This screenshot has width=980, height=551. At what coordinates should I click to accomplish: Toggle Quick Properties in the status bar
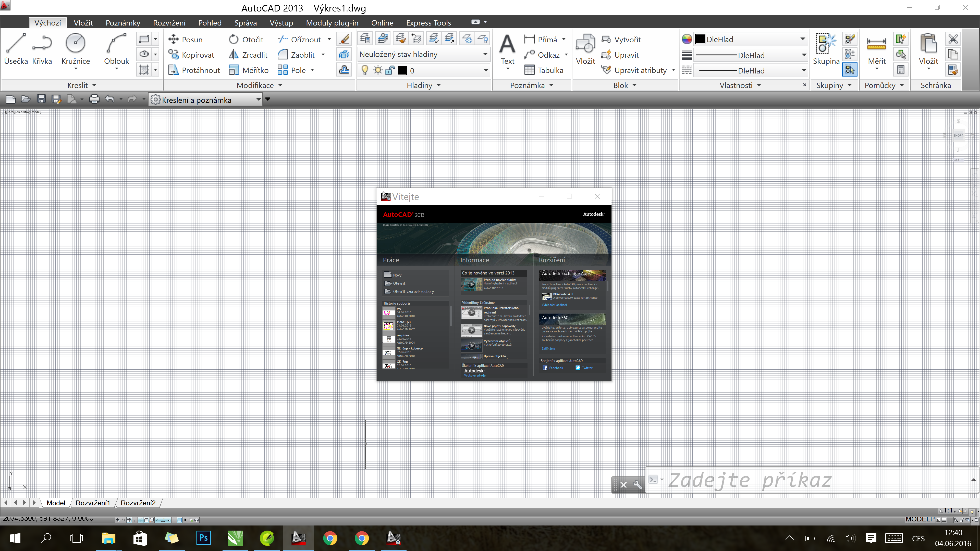pos(185,520)
